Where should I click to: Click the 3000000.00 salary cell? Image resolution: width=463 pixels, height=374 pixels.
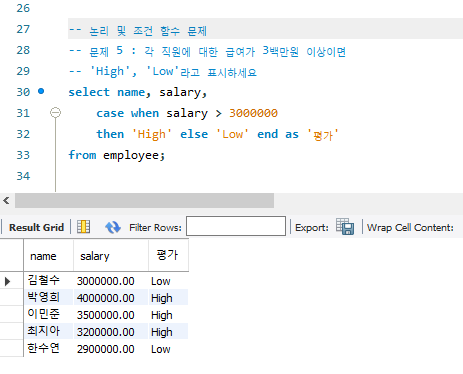click(111, 281)
